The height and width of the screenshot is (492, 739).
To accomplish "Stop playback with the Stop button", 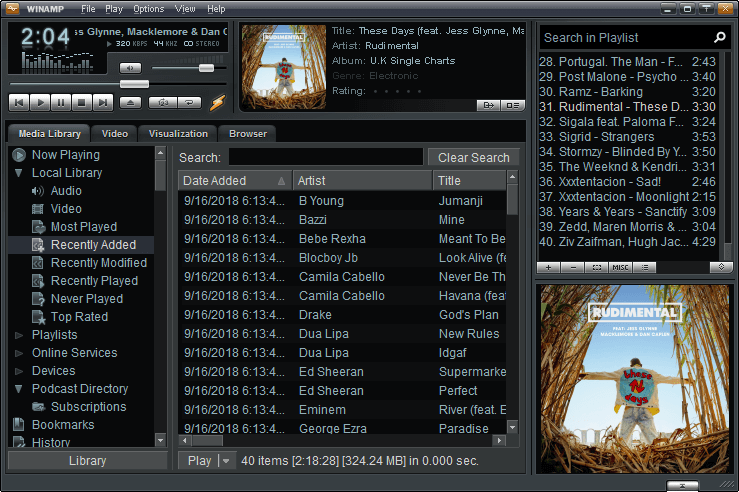I will point(82,102).
